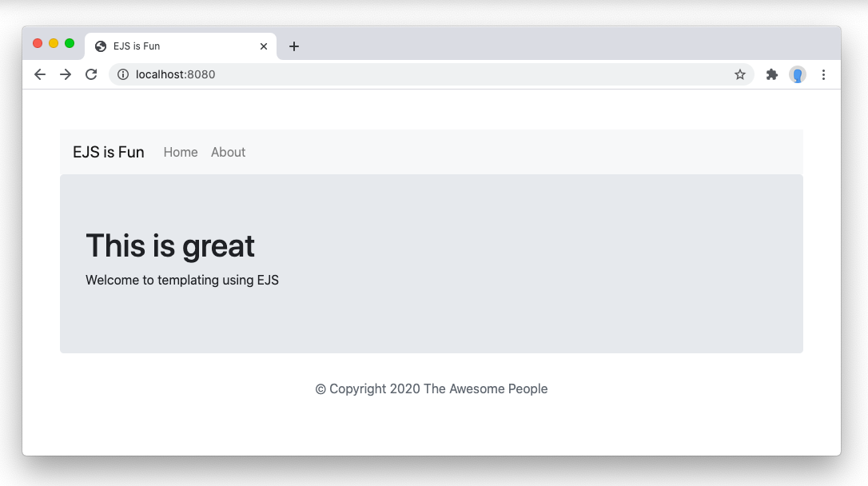Click the EJS is Fun navbar brand
This screenshot has width=868, height=486.
click(109, 152)
